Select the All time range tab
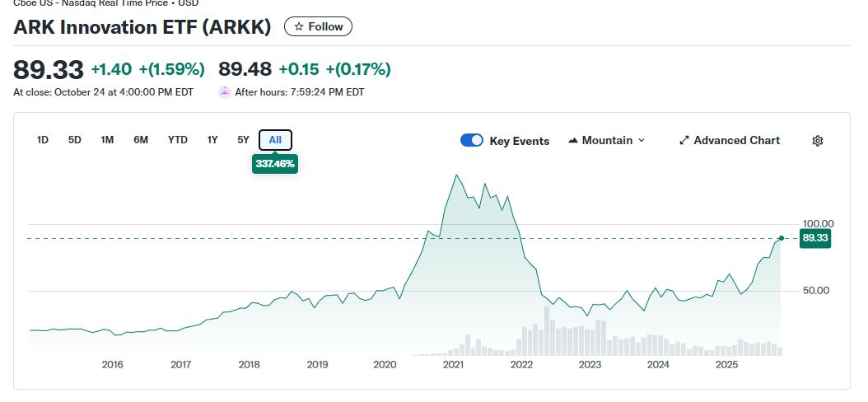Viewport: 868px width, 402px height. point(275,140)
